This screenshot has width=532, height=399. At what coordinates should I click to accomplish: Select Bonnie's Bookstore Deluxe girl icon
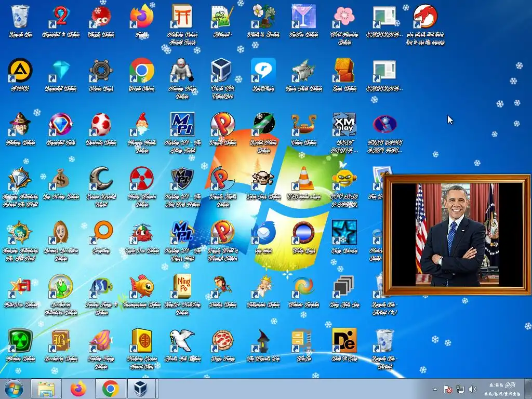[x=60, y=232]
